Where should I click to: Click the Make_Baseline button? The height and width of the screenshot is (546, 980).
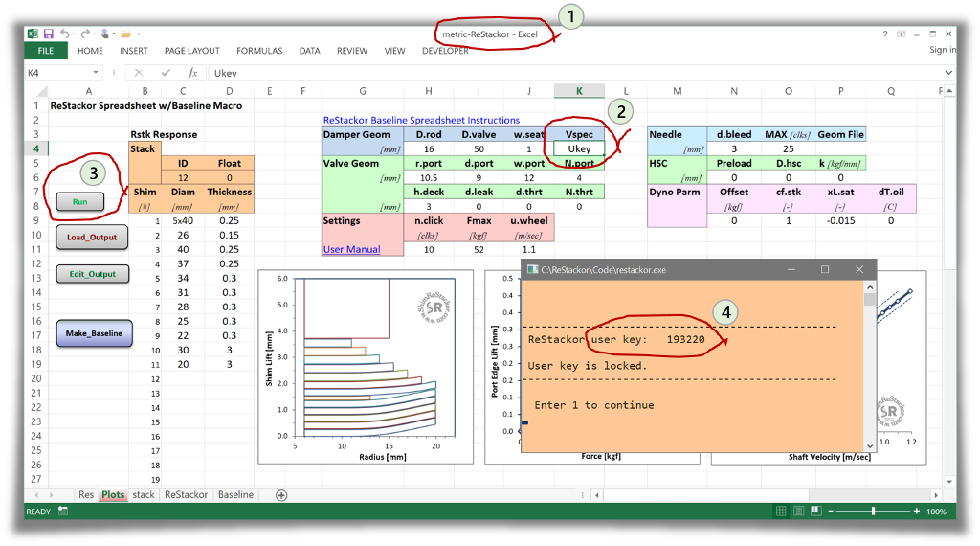(95, 333)
